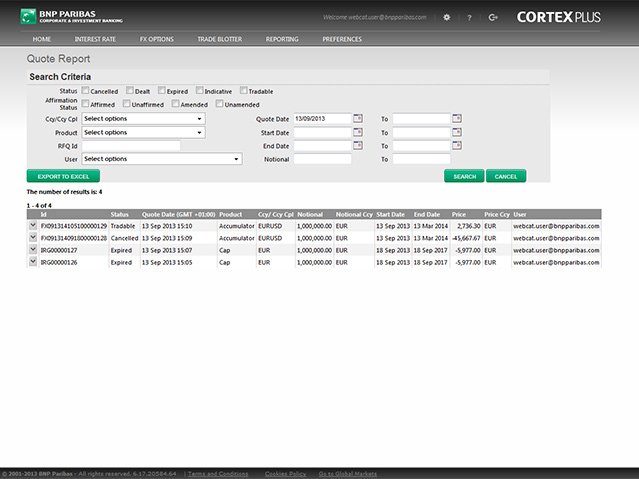Tick the Indicative status checkbox
Screen dimensions: 639x479
point(199,90)
